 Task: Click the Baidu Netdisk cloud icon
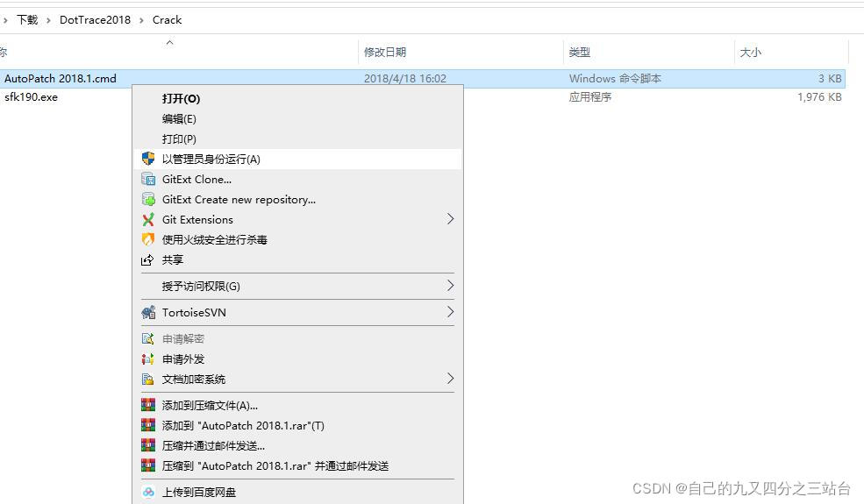[147, 492]
